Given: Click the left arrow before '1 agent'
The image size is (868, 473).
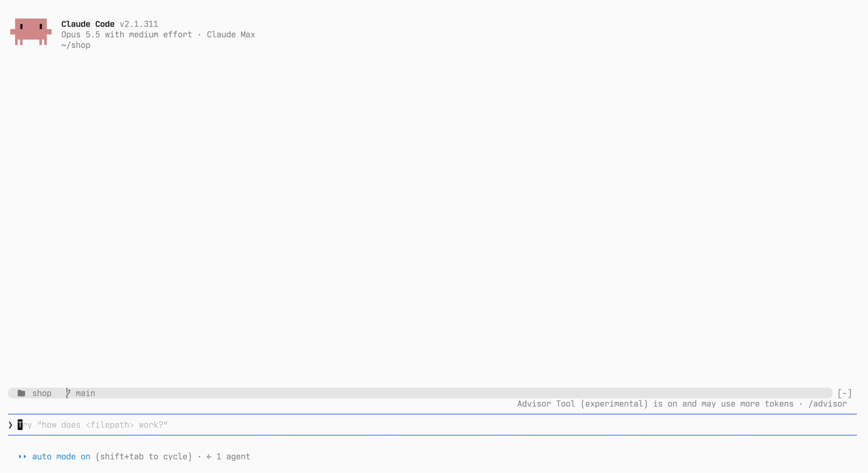Looking at the screenshot, I should [210, 457].
